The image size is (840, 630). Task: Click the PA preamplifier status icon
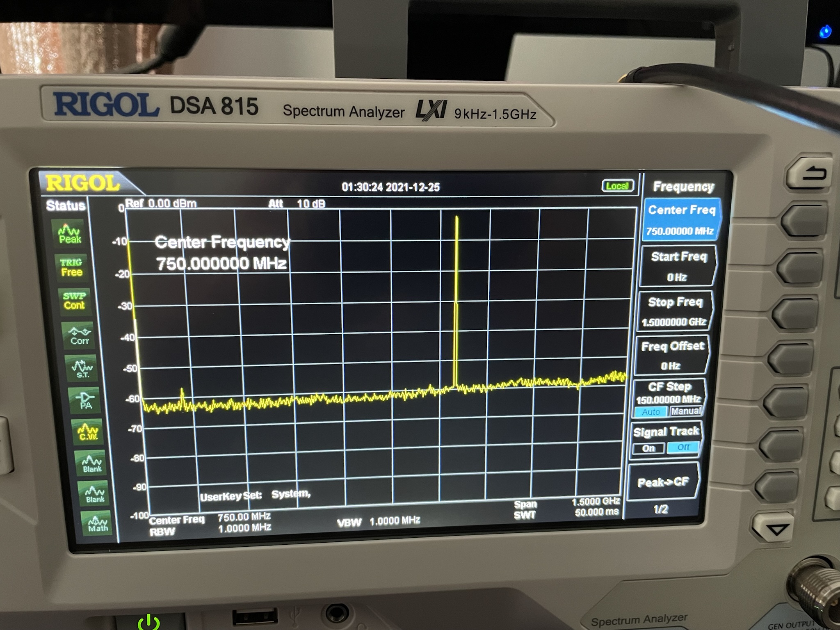pyautogui.click(x=86, y=401)
